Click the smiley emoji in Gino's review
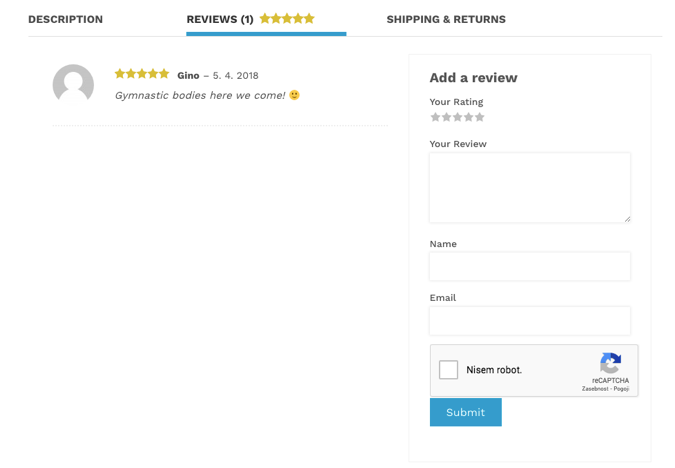This screenshot has height=468, width=675. [294, 96]
